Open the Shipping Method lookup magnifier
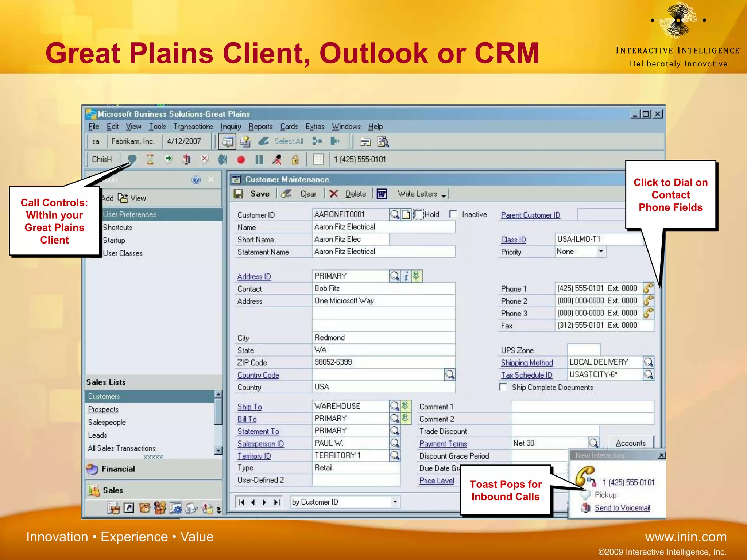 pyautogui.click(x=648, y=362)
